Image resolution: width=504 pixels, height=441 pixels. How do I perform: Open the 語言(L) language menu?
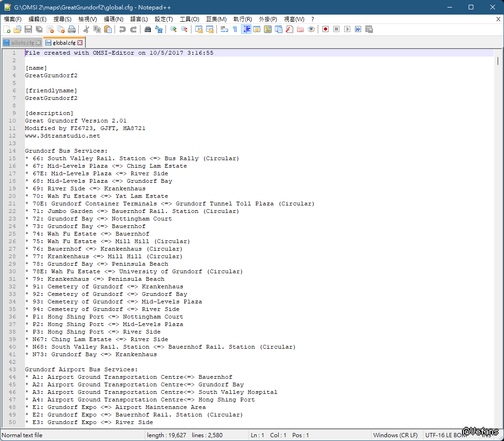tap(139, 19)
